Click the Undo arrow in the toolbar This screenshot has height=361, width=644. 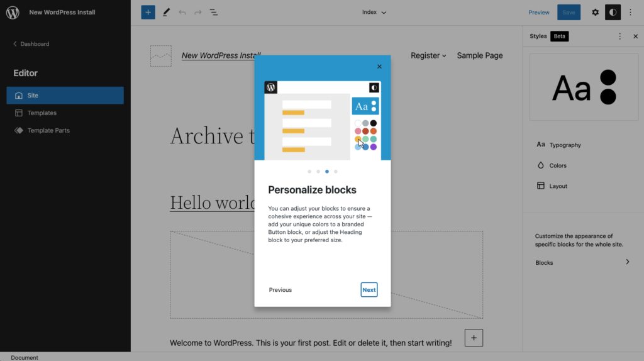182,13
